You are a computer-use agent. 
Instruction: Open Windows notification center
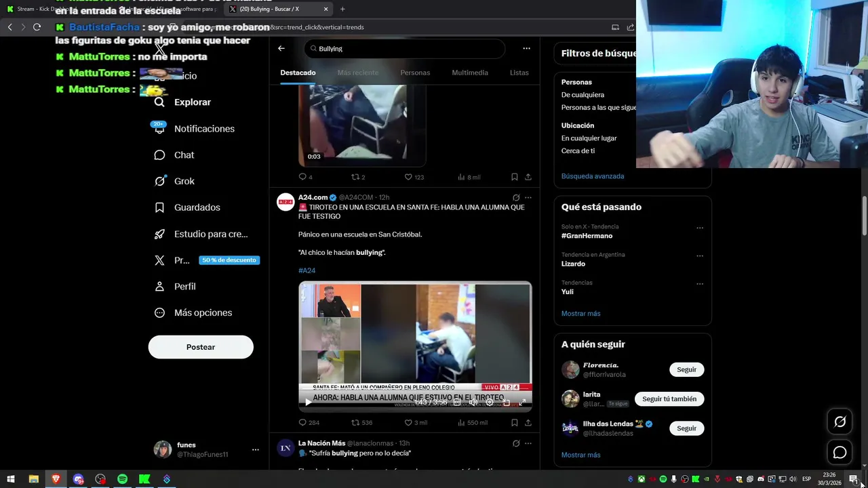click(853, 479)
